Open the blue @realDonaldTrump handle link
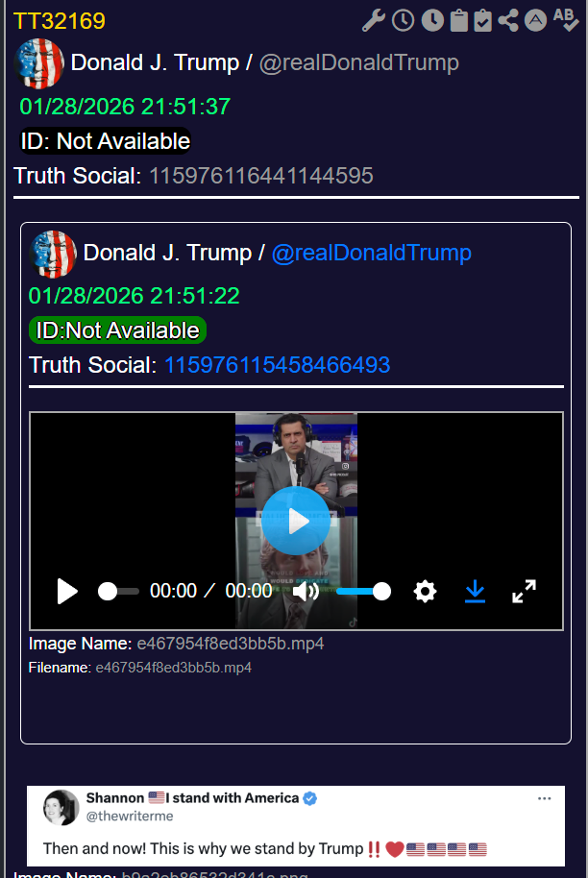The width and height of the screenshot is (588, 878). tap(371, 253)
